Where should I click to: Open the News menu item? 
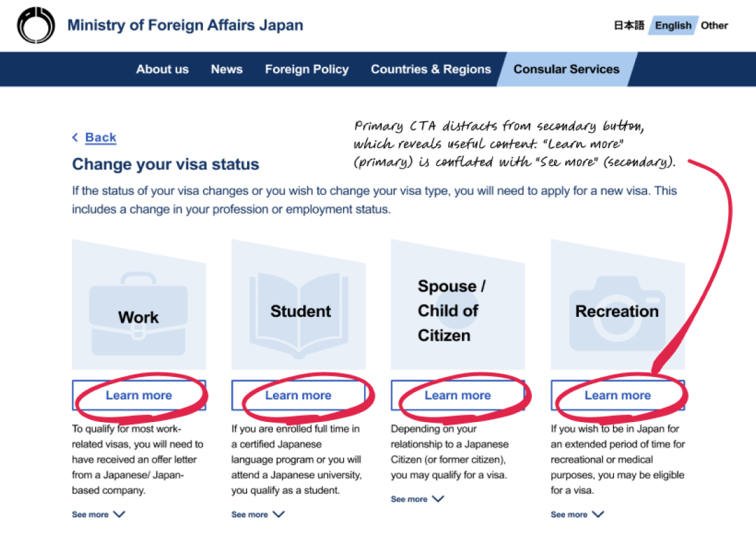(227, 69)
